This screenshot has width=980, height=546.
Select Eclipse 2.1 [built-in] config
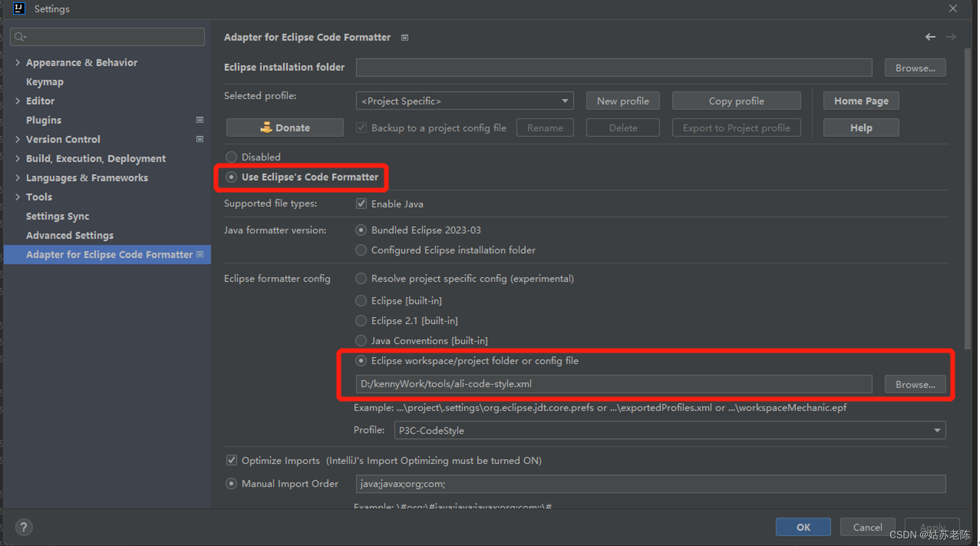361,321
